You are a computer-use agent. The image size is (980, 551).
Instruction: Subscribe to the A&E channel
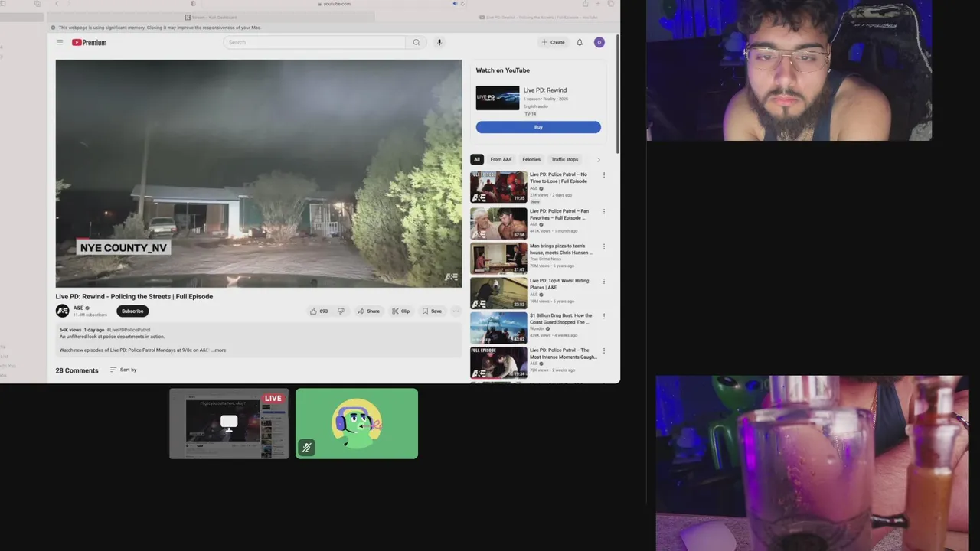[x=132, y=311]
